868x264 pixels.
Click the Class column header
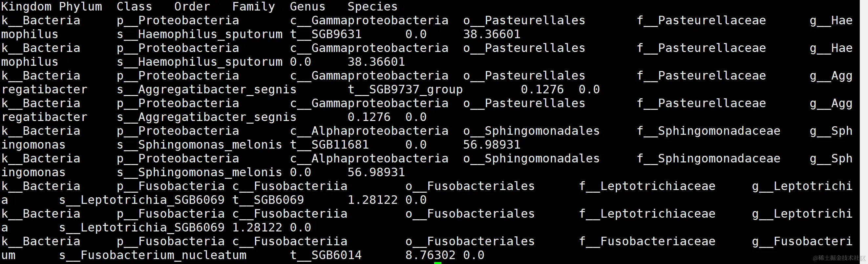coord(135,7)
